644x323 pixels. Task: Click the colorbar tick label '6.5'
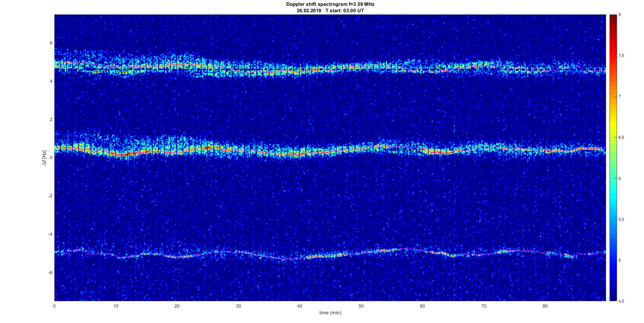tap(621, 138)
